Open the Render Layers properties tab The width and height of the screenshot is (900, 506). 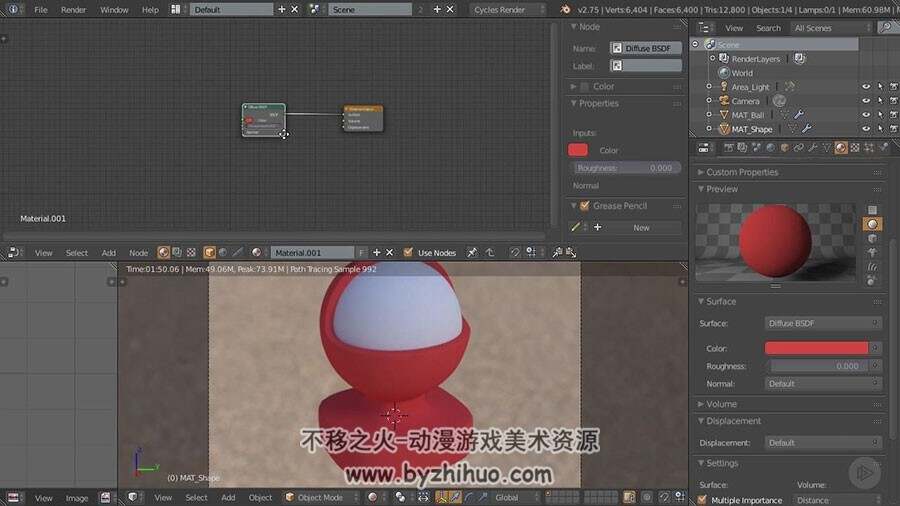point(742,148)
